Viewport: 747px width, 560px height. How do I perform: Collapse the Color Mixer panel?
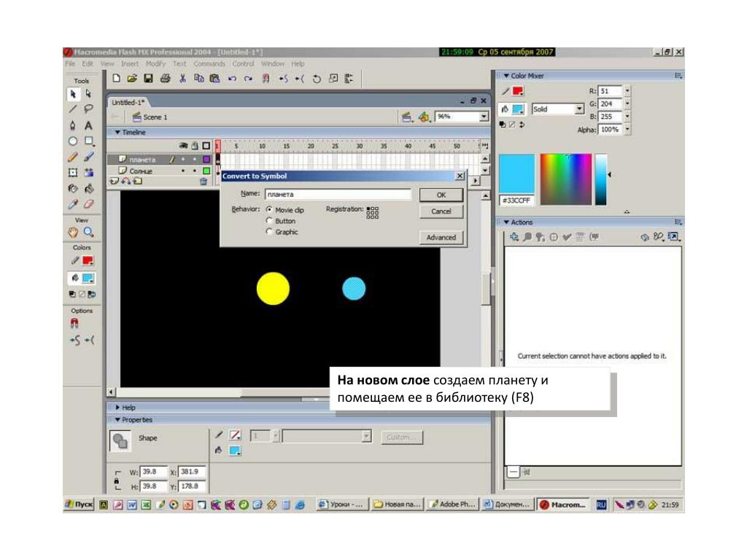pyautogui.click(x=506, y=76)
